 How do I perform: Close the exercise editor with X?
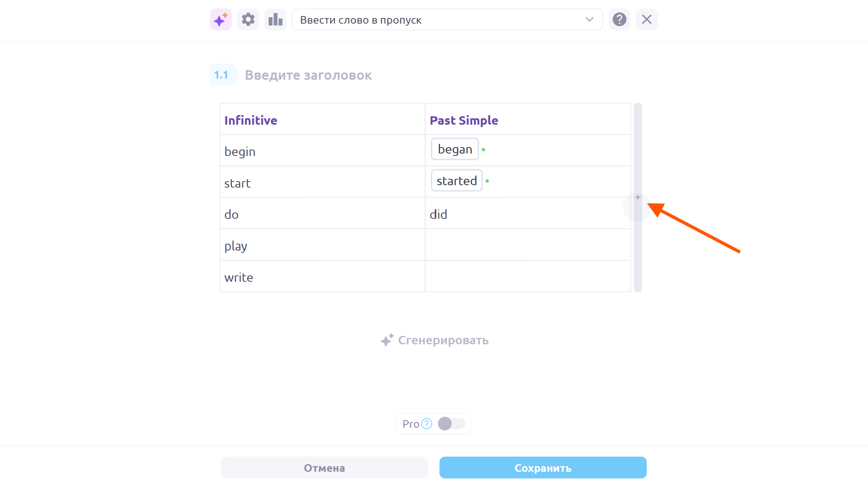pyautogui.click(x=647, y=20)
